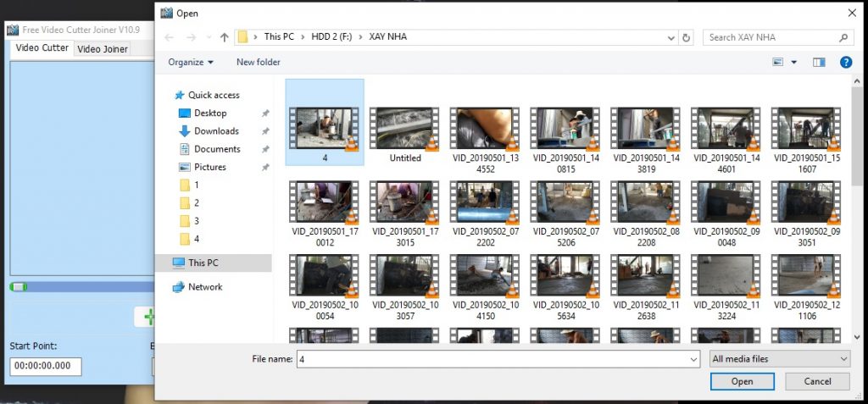Click the XAY NHA breadcrumb segment

(x=388, y=37)
